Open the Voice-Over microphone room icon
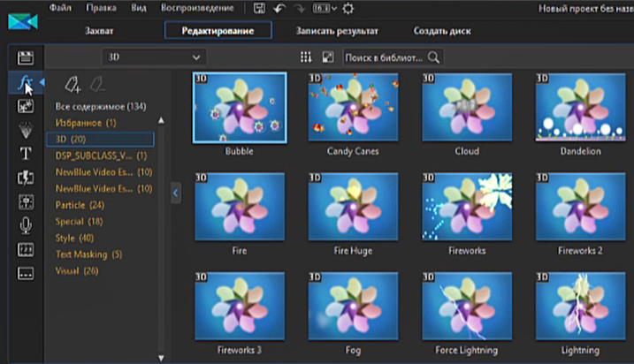The image size is (634, 364). tap(25, 224)
